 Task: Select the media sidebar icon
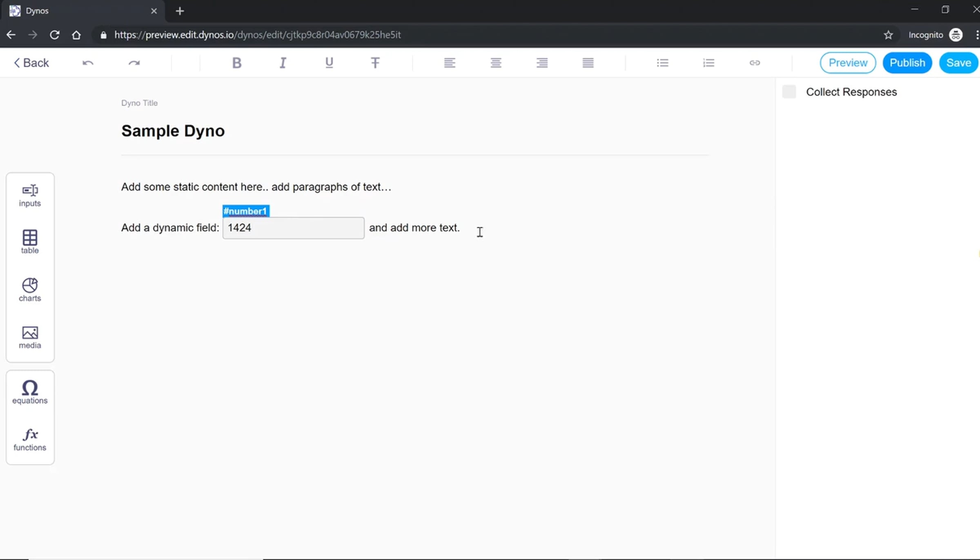click(x=30, y=337)
